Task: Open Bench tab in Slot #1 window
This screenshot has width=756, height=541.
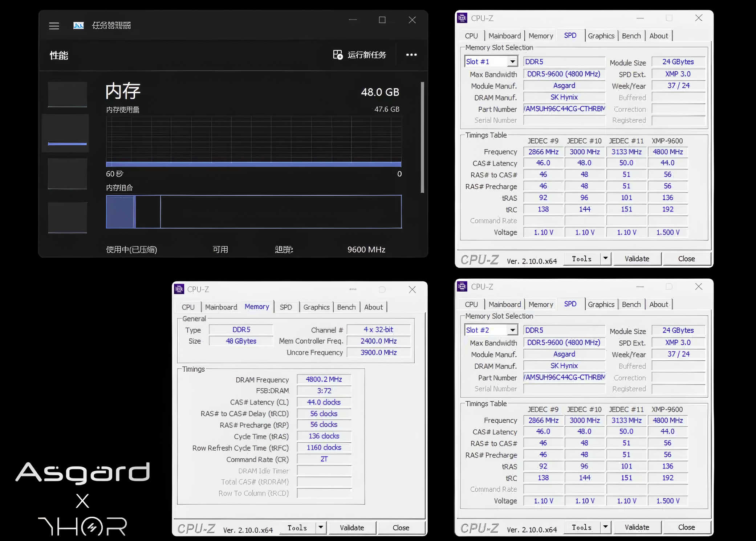Action: pyautogui.click(x=631, y=36)
